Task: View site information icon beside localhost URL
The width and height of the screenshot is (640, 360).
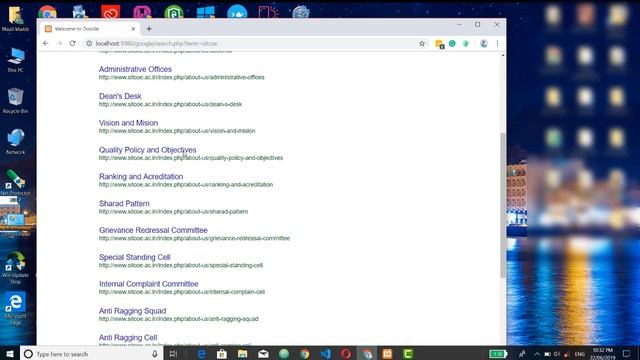Action: click(x=89, y=43)
